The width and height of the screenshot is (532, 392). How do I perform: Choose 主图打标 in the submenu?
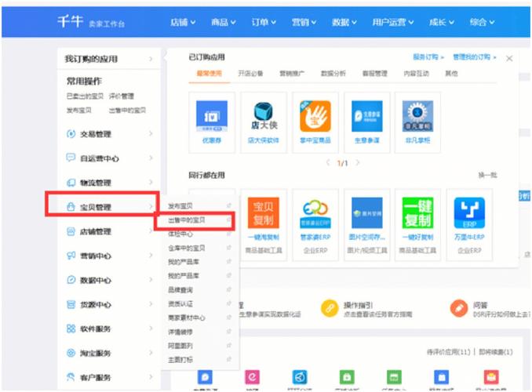180,359
